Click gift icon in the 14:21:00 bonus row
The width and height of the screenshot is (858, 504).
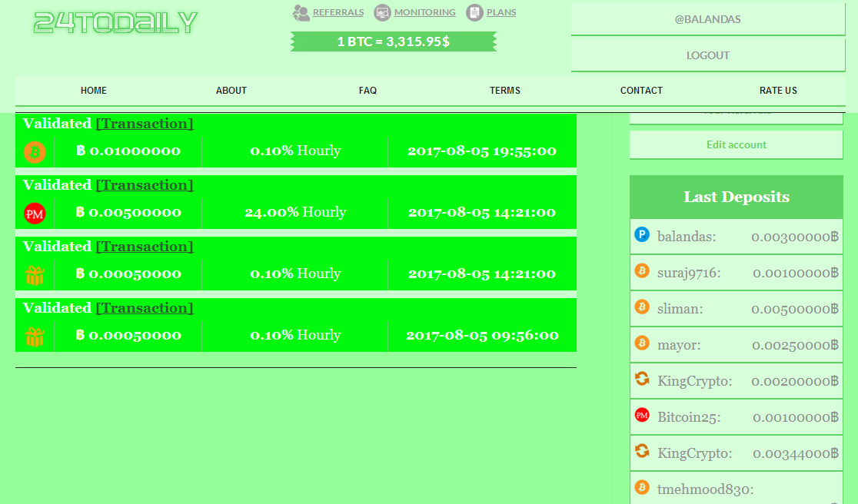[35, 275]
